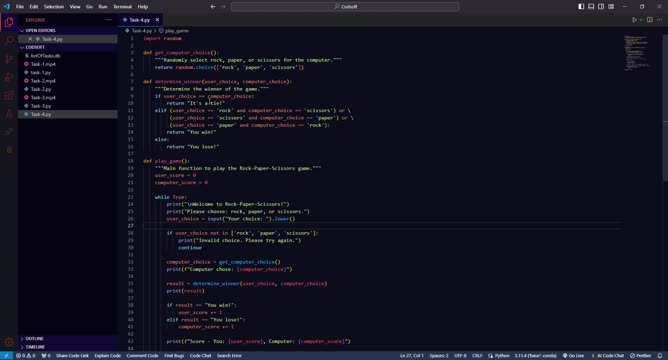Viewport: 668px width, 360px height.
Task: Click the Go Back arrow in the title bar
Action: click(213, 6)
